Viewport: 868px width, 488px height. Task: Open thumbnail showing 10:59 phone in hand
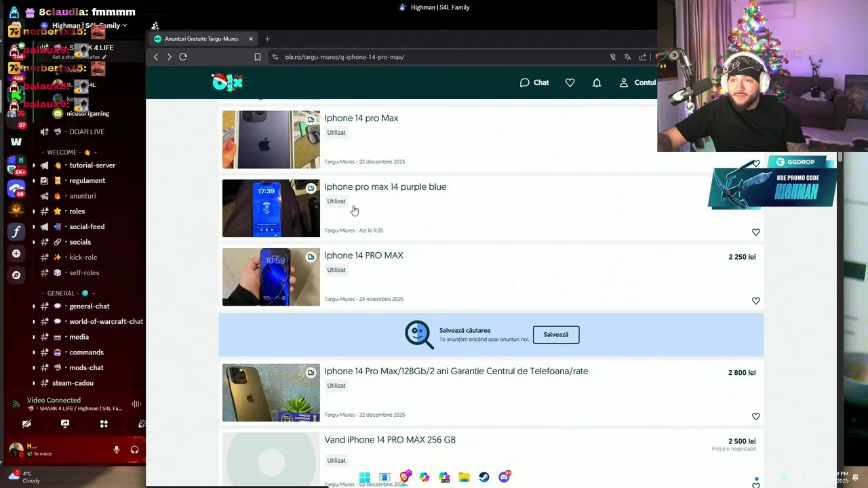[271, 277]
